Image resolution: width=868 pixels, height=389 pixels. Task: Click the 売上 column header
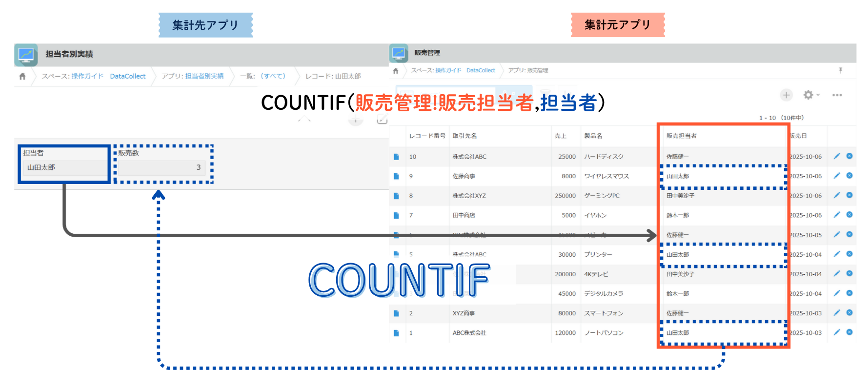pyautogui.click(x=560, y=136)
